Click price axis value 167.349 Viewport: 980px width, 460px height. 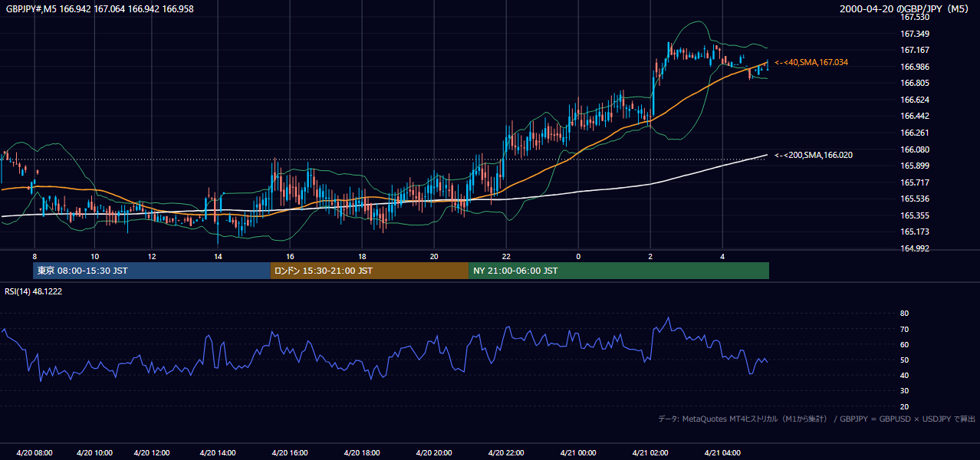pos(914,34)
